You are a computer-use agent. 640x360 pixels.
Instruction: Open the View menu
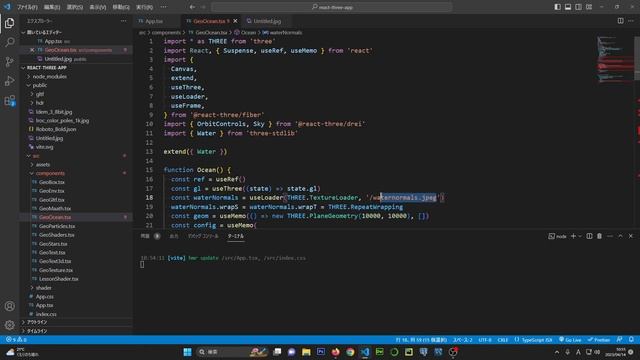click(98, 7)
